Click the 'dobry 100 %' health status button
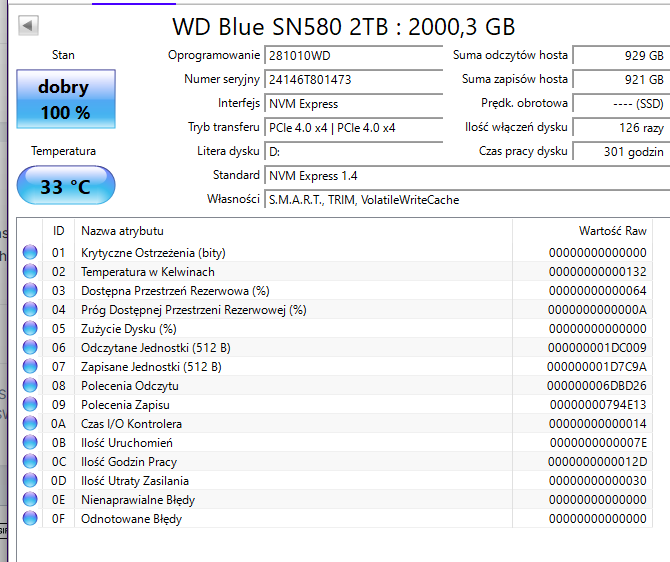Viewport: 670px width, 562px height. [64, 100]
